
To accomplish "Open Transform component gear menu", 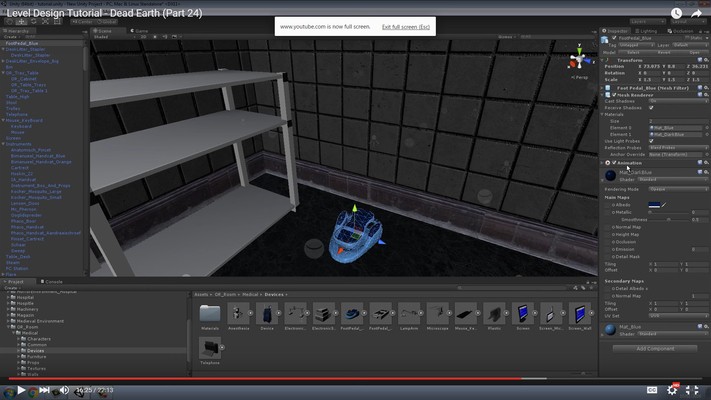I will coord(706,60).
